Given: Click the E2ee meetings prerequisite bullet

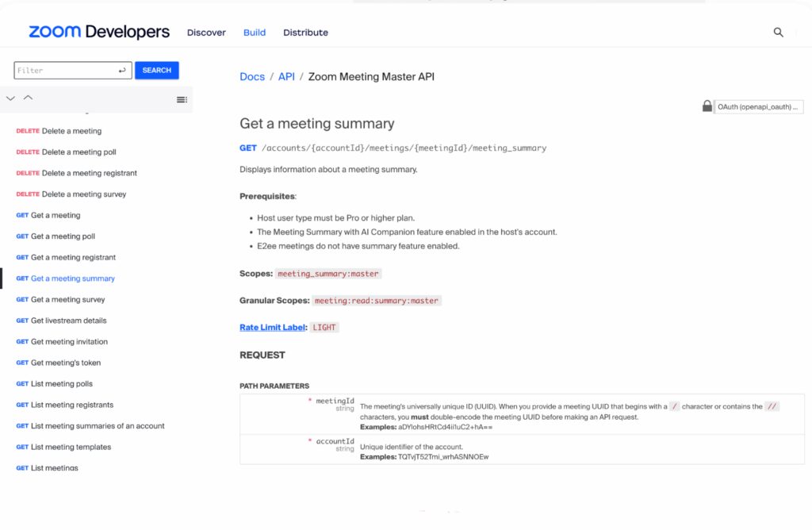Looking at the screenshot, I should [x=358, y=246].
